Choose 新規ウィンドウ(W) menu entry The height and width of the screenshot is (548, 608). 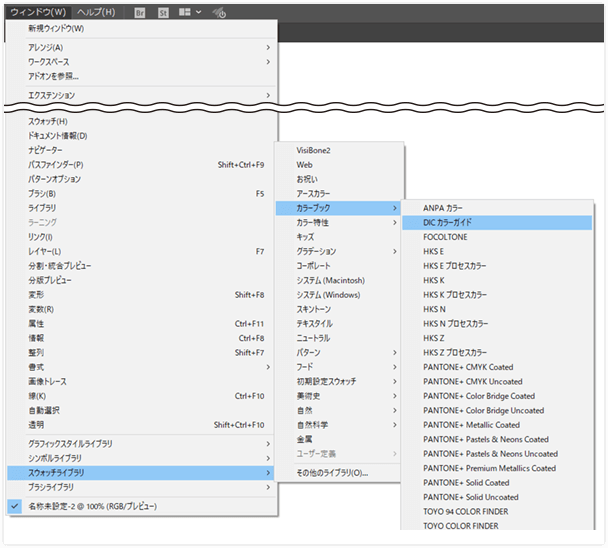pos(142,28)
